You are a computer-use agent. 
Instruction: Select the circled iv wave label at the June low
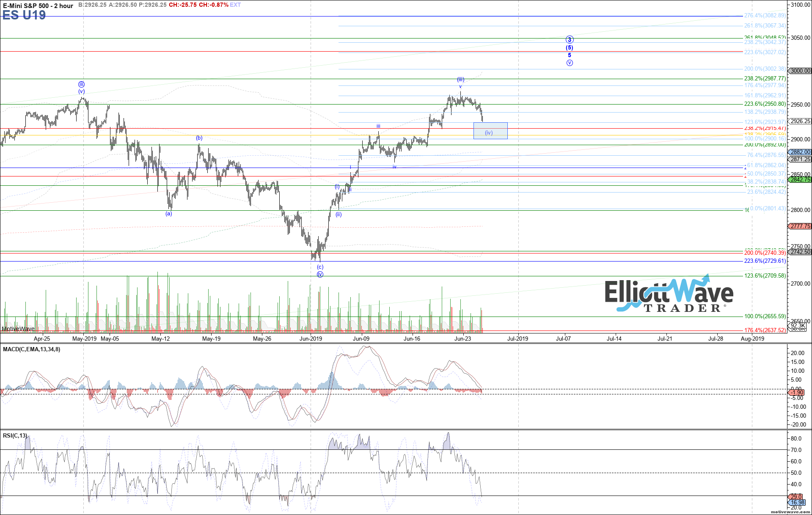coord(320,275)
